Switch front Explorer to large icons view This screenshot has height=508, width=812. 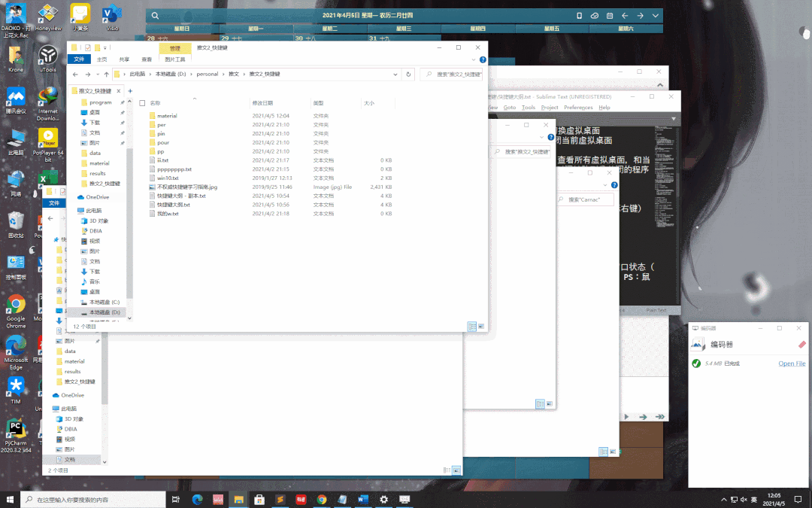pos(481,327)
